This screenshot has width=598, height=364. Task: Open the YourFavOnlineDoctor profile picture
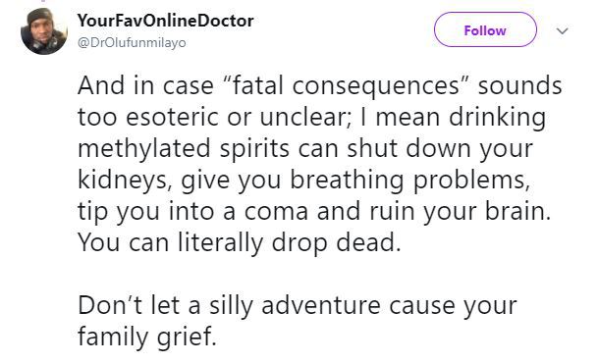[44, 30]
